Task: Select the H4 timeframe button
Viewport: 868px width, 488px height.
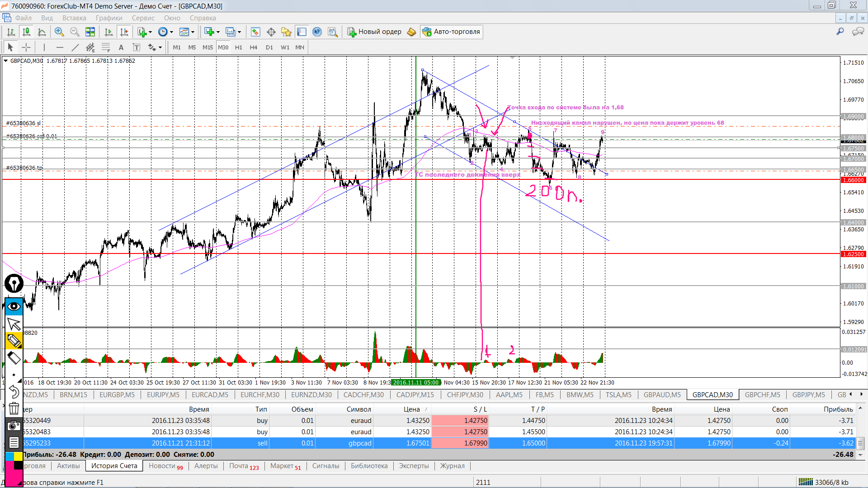Action: pyautogui.click(x=253, y=47)
